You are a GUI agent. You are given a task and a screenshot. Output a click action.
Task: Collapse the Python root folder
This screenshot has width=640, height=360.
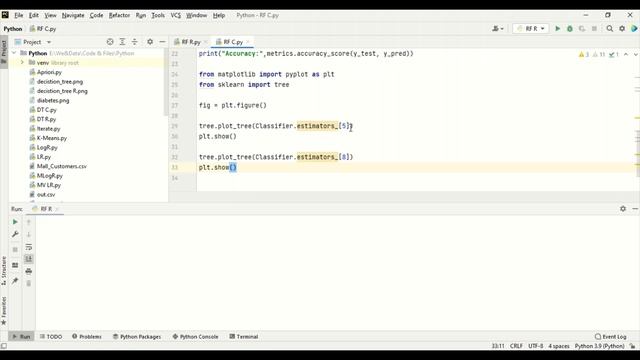[14, 53]
